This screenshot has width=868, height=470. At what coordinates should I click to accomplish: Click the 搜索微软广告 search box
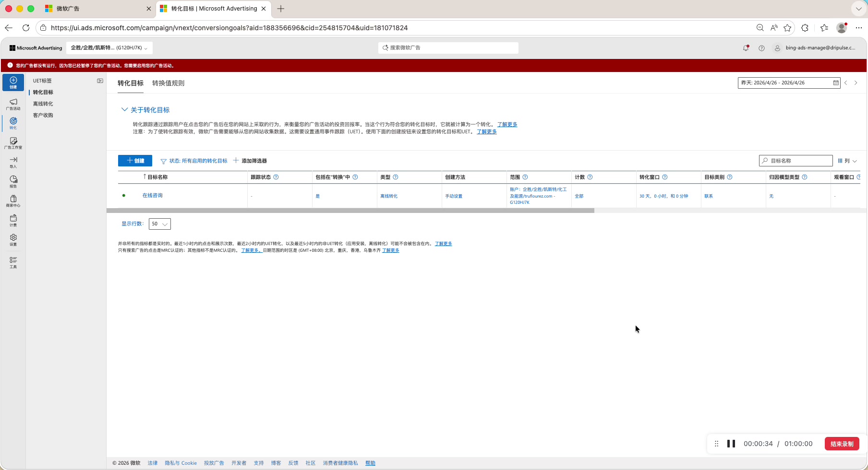coord(448,48)
